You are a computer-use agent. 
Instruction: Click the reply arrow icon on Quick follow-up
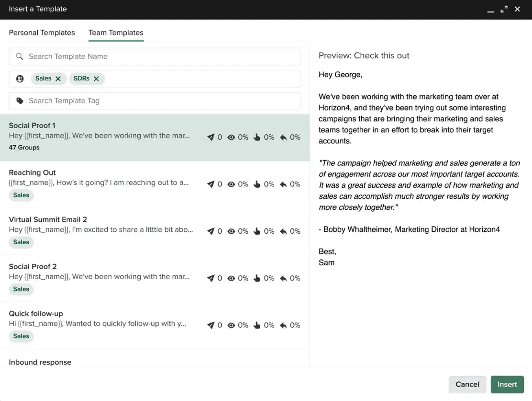283,325
